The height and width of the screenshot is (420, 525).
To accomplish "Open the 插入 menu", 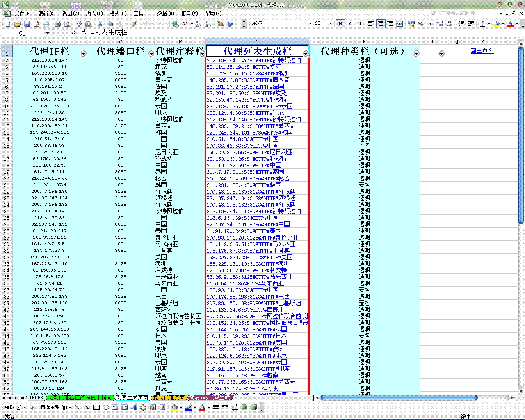I will point(94,14).
